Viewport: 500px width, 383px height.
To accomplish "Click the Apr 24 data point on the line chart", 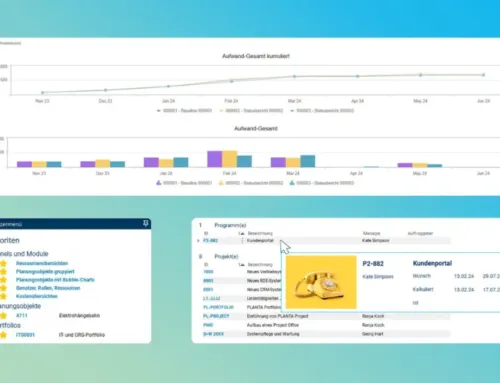I will click(357, 76).
